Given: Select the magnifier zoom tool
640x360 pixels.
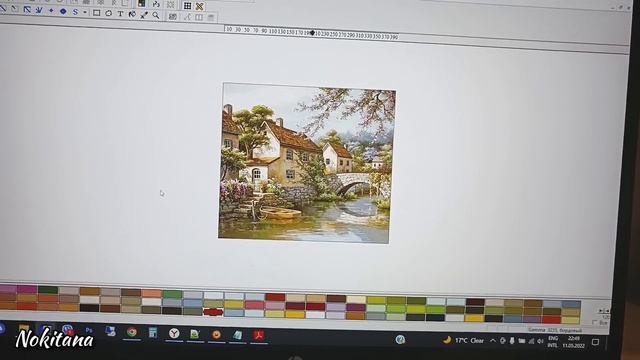Looking at the screenshot, I should tap(156, 15).
